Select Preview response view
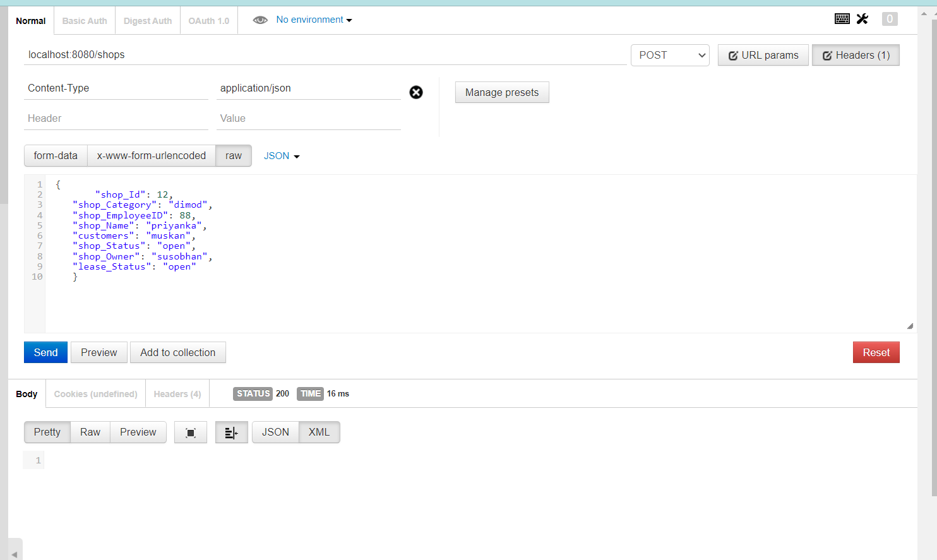Image resolution: width=937 pixels, height=560 pixels. point(138,432)
